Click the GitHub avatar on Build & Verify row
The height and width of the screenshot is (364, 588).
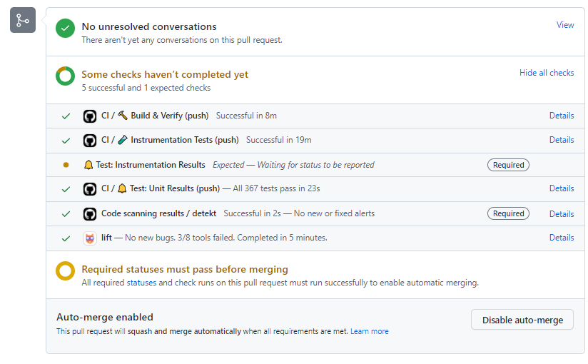90,116
